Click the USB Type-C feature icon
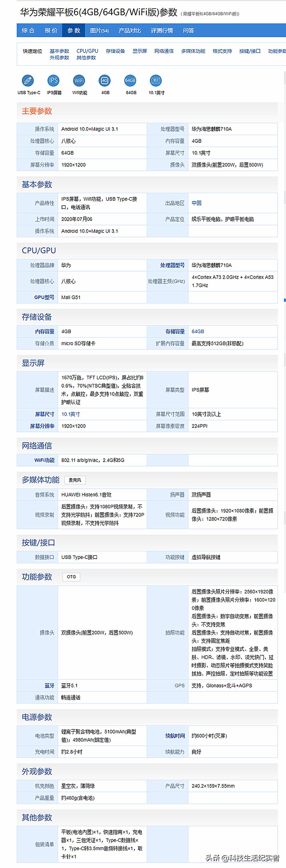 point(28,80)
